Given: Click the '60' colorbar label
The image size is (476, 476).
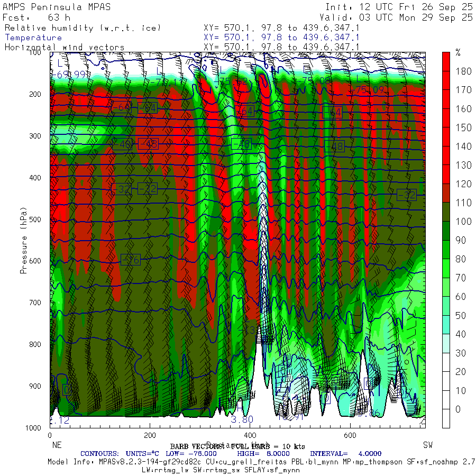Looking at the screenshot, I should tap(461, 297).
